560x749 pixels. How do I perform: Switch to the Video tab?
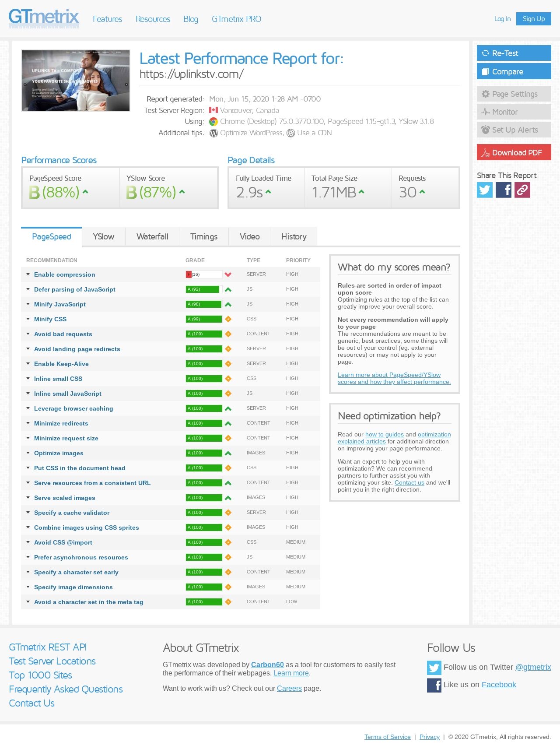tap(250, 237)
